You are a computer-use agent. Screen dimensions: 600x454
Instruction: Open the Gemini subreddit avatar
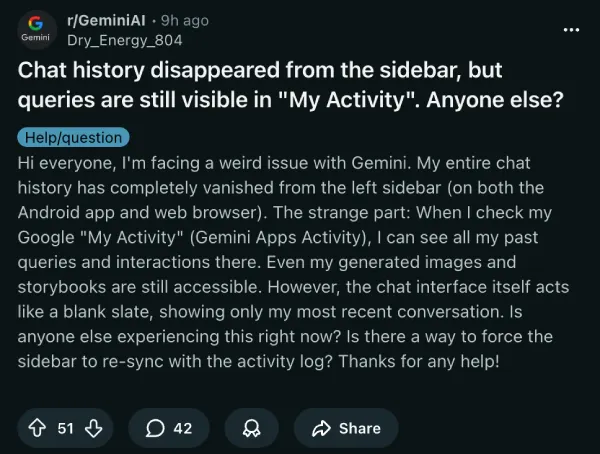point(35,30)
